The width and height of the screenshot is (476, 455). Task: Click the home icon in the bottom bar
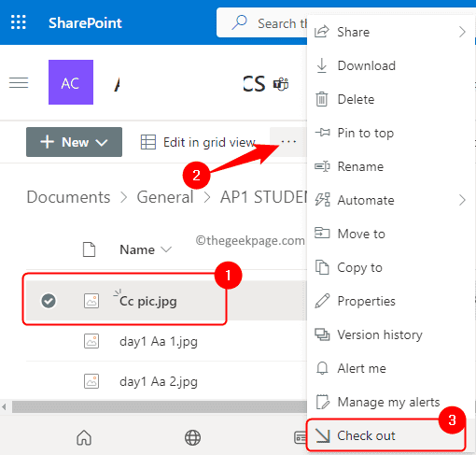pyautogui.click(x=84, y=437)
